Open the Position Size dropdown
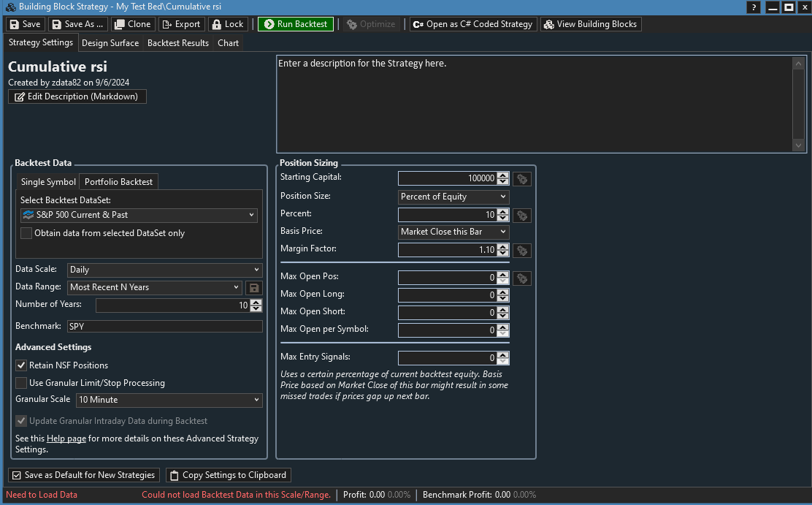812x505 pixels. tap(453, 197)
